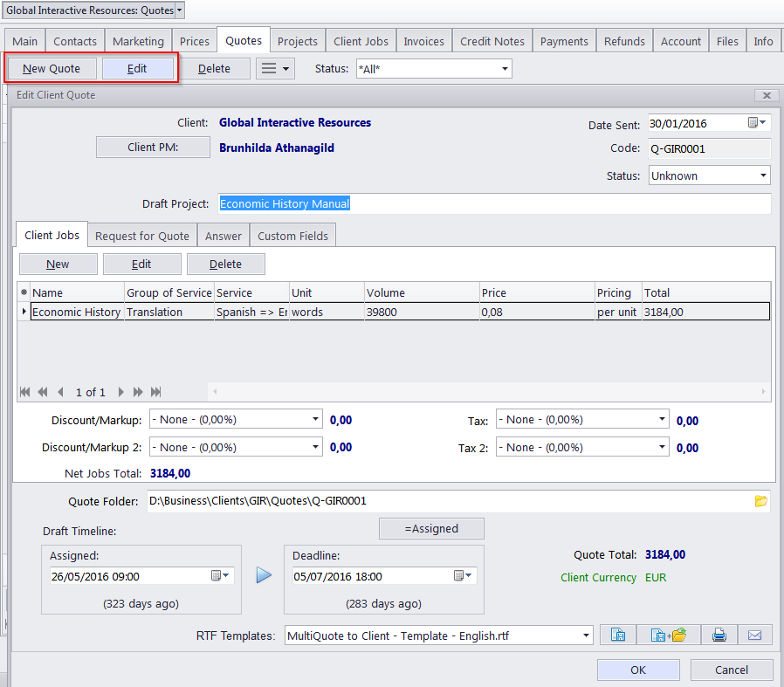Open the Discount/Markup dropdown
The width and height of the screenshot is (784, 687).
[x=315, y=420]
